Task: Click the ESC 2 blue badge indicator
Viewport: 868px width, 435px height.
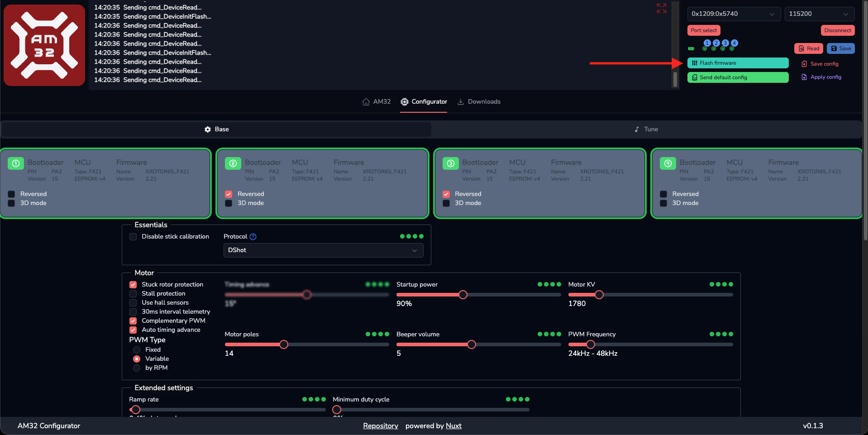Action: [716, 43]
